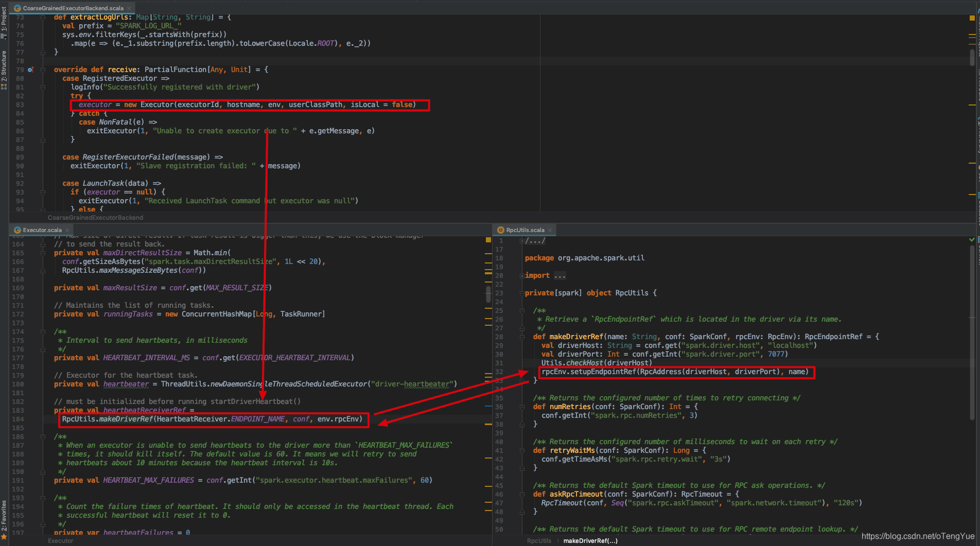
Task: Close the CoarseGrainedExecutorBackend.scala tab
Action: pyautogui.click(x=129, y=8)
